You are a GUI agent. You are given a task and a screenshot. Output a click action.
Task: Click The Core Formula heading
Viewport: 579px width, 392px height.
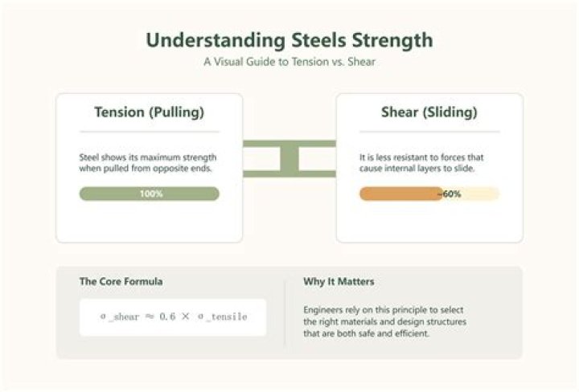click(121, 281)
